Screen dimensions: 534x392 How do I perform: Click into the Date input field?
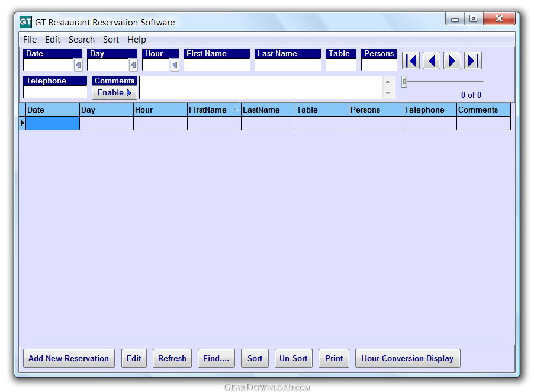coord(49,65)
